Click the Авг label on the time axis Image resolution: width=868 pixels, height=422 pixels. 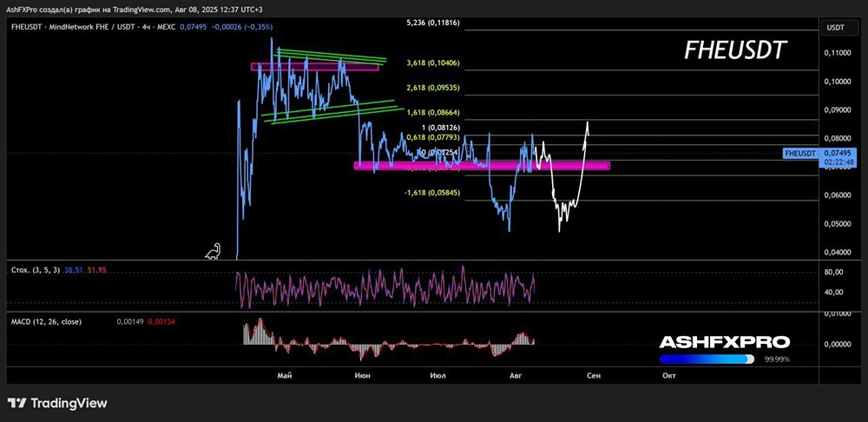515,375
